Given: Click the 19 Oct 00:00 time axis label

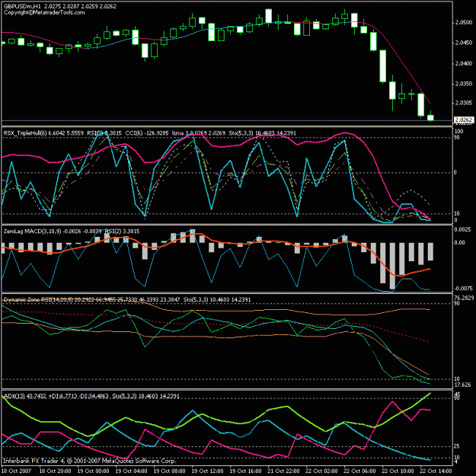Looking at the screenshot, I should [x=93, y=471].
